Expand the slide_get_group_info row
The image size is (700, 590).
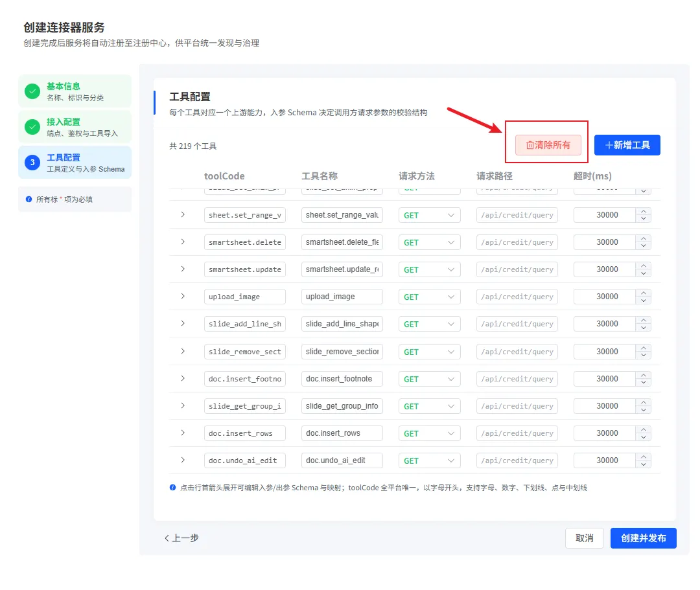click(183, 405)
